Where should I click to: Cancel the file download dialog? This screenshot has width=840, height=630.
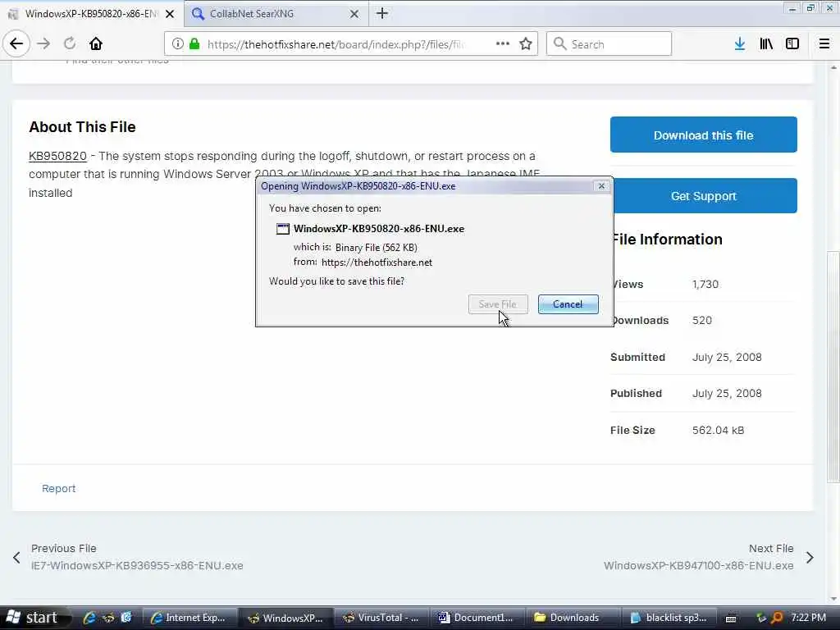[568, 304]
